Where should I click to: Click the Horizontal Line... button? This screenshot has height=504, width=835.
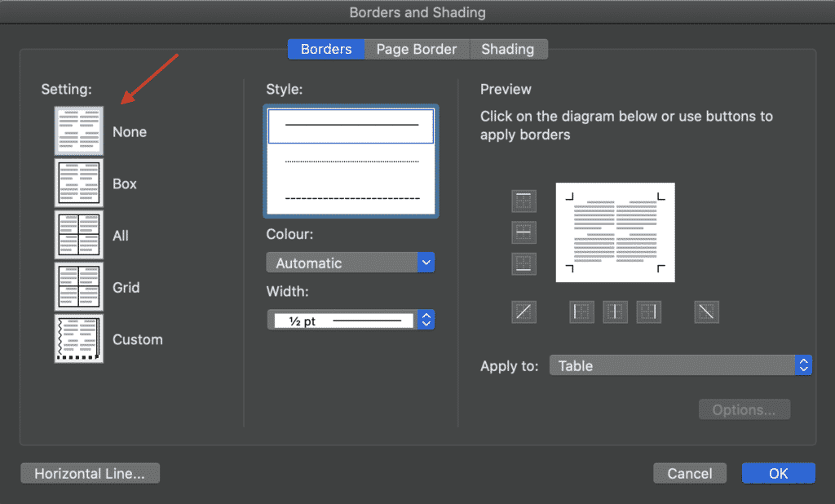[90, 473]
